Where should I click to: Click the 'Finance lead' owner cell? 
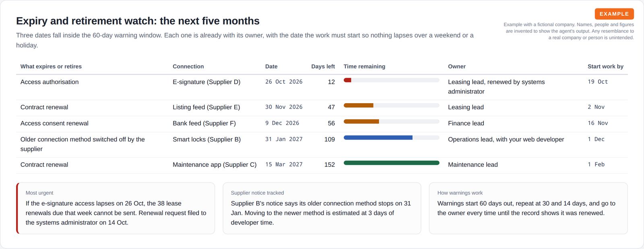[x=466, y=123]
